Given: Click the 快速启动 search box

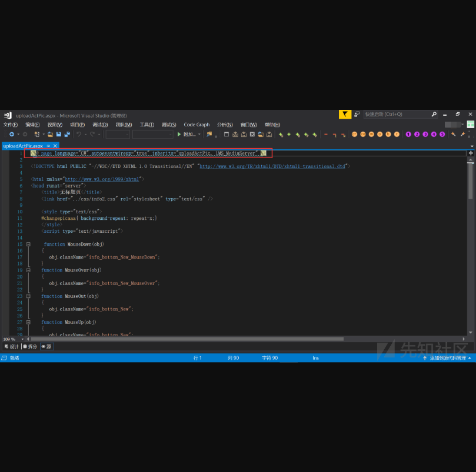Looking at the screenshot, I should [x=397, y=115].
